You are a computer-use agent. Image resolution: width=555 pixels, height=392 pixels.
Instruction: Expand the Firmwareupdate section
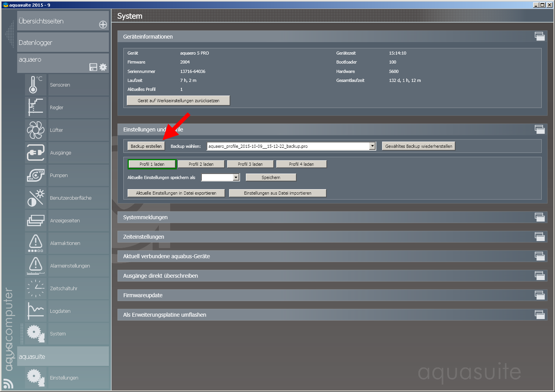[540, 295]
